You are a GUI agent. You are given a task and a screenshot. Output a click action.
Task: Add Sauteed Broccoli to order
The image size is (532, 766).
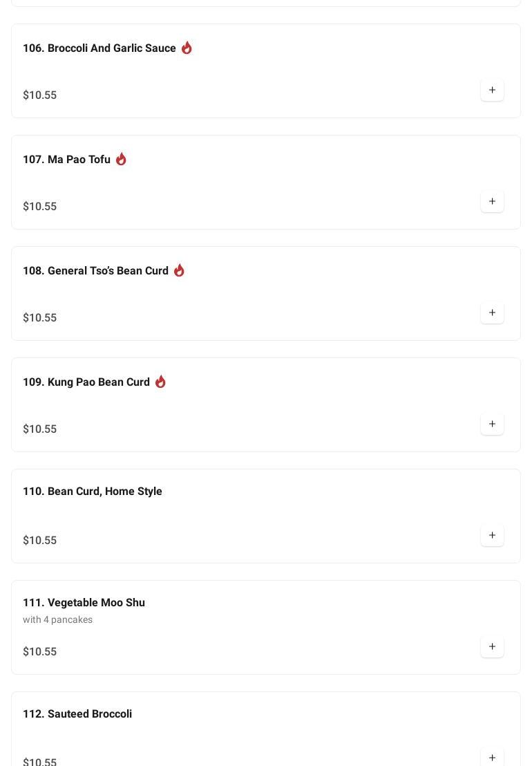click(492, 757)
